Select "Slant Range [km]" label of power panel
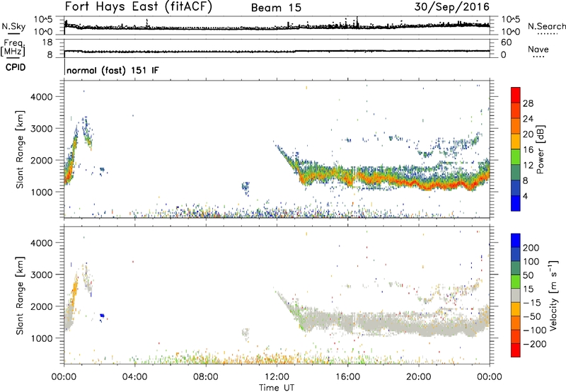The width and height of the screenshot is (566, 392). pos(20,149)
